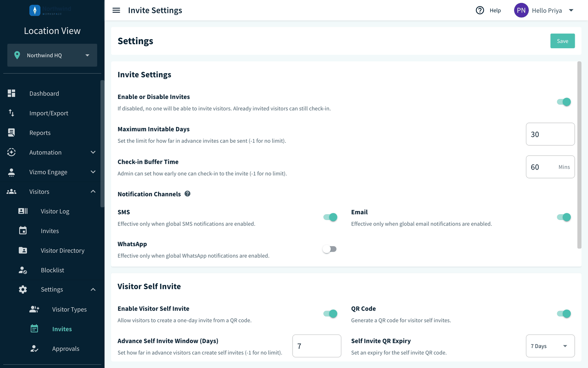The image size is (588, 368).
Task: Open Visitor Types settings
Action: click(x=69, y=309)
